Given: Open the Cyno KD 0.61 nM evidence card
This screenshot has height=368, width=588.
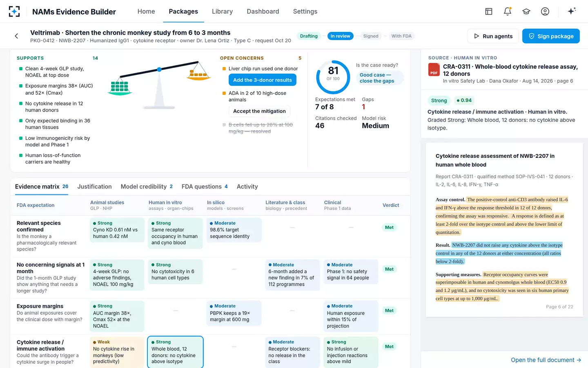Looking at the screenshot, I should [x=117, y=230].
